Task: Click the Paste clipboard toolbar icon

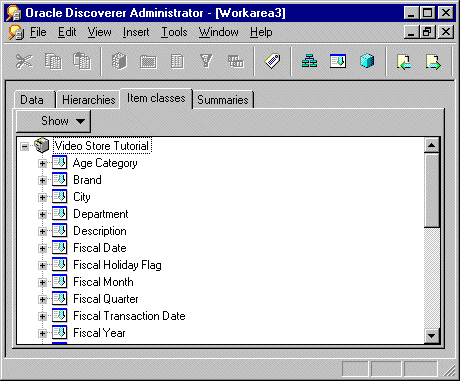Action: click(x=82, y=61)
